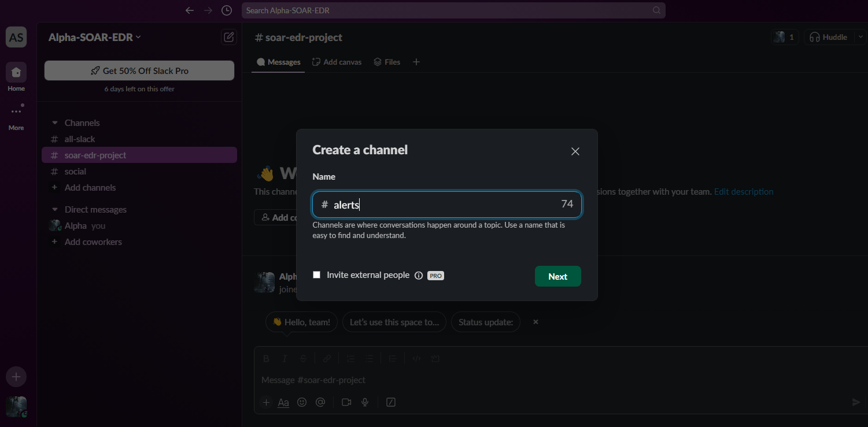This screenshot has height=427, width=868.
Task: Open the Alpha-SOAR-EDR workspace dropdown
Action: (95, 38)
